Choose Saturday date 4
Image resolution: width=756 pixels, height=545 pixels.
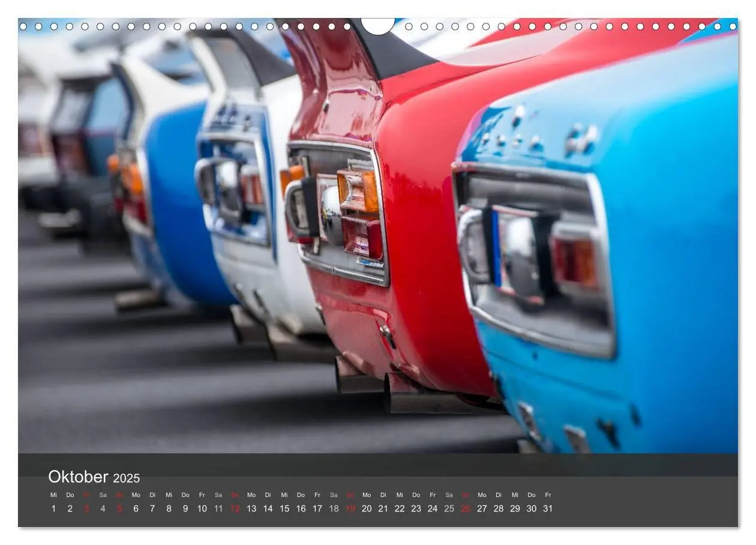103,508
